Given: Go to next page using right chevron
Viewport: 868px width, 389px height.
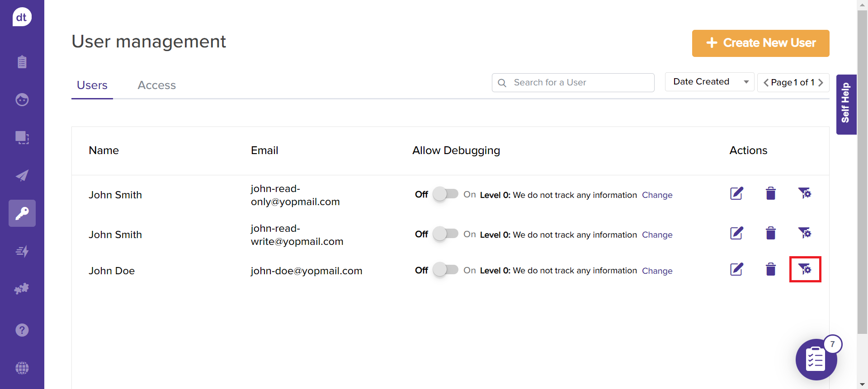Looking at the screenshot, I should (821, 83).
